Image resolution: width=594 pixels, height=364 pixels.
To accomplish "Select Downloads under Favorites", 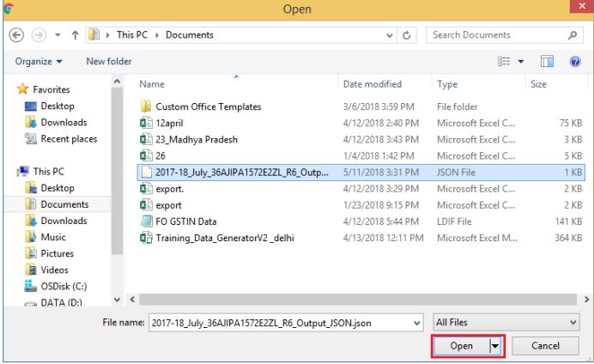I will [53, 123].
